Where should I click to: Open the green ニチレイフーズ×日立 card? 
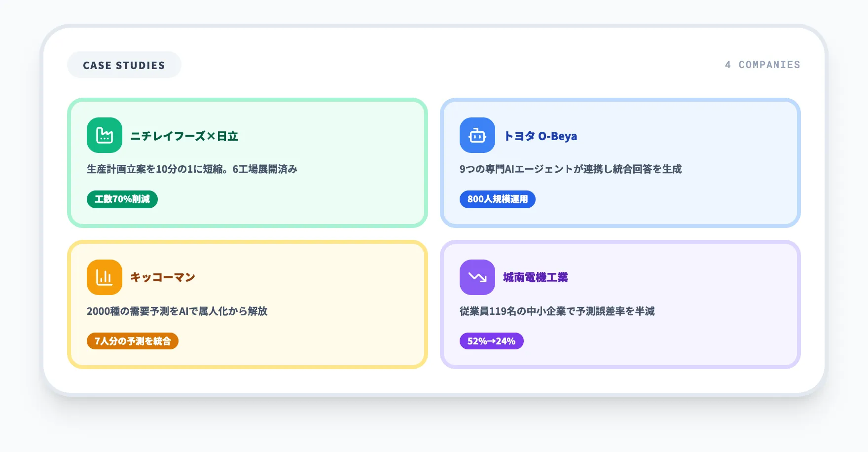pyautogui.click(x=248, y=163)
